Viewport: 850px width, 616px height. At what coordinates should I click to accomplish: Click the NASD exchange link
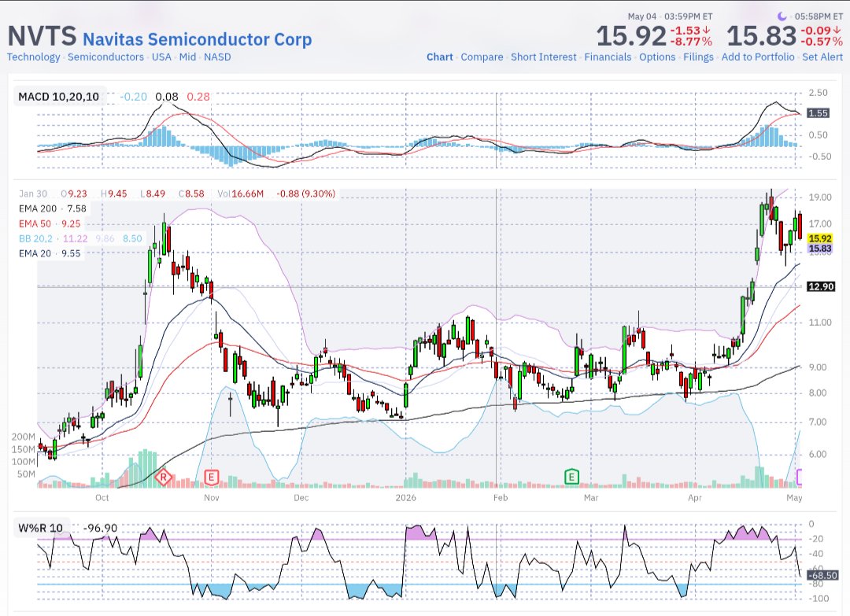[217, 57]
